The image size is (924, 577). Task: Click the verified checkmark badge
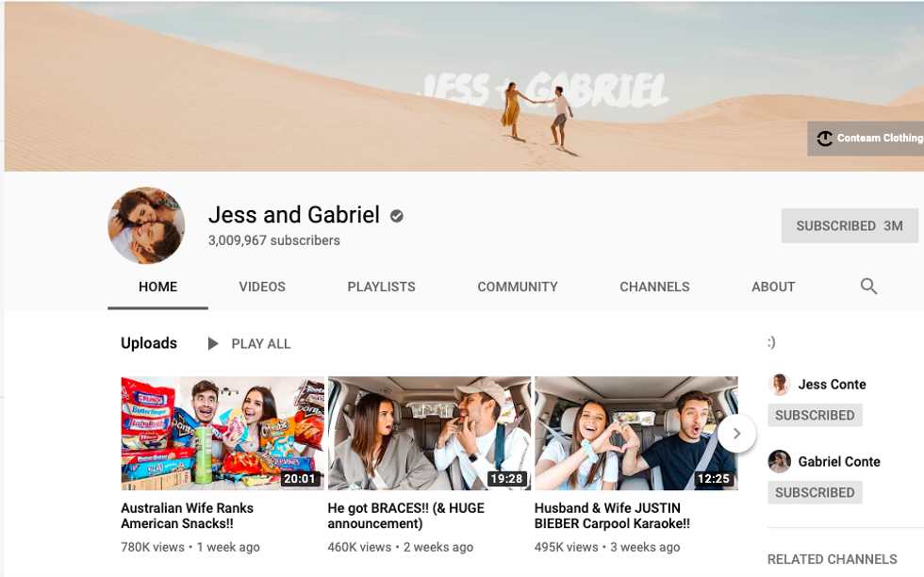click(x=397, y=216)
